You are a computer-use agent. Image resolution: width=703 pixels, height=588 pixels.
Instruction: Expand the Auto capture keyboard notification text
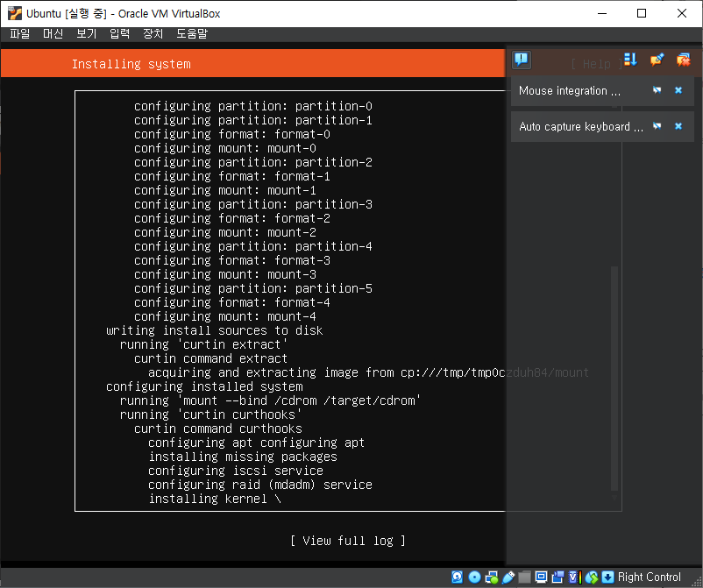click(x=581, y=126)
